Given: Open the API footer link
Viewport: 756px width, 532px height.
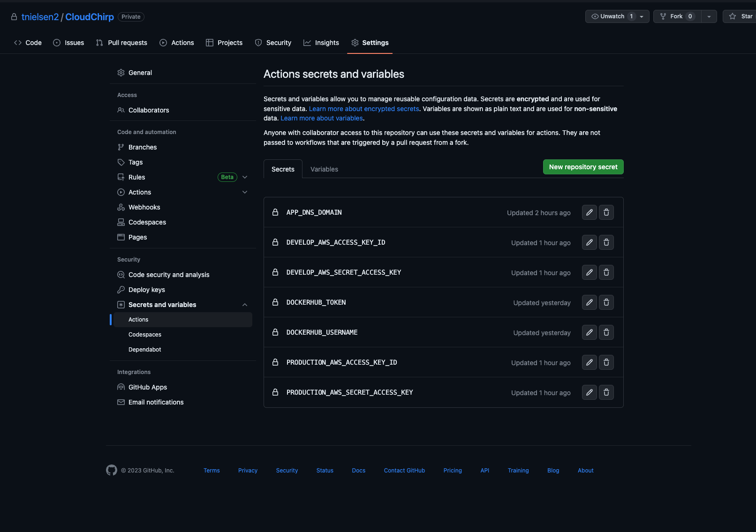Looking at the screenshot, I should 485,471.
